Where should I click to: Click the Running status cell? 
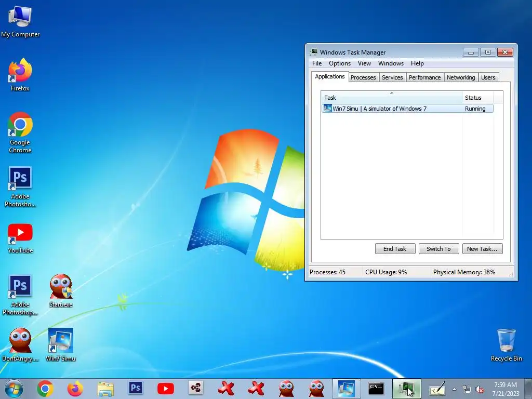point(475,109)
